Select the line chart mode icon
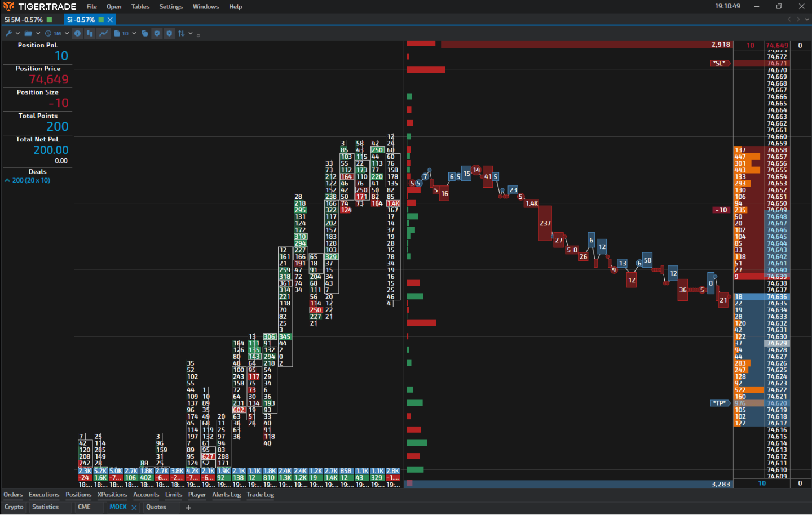Image resolution: width=812 pixels, height=515 pixels. pos(104,33)
